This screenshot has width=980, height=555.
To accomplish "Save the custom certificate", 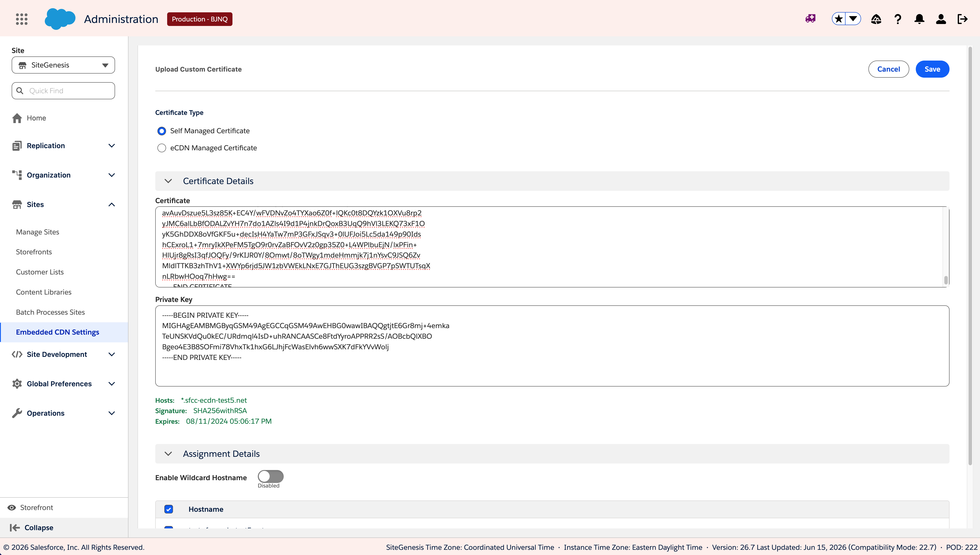I will point(932,69).
